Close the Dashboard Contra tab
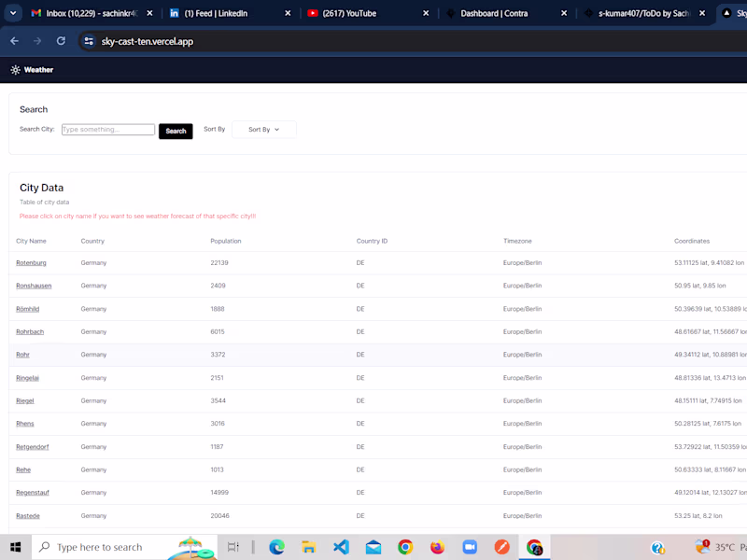 pyautogui.click(x=564, y=13)
